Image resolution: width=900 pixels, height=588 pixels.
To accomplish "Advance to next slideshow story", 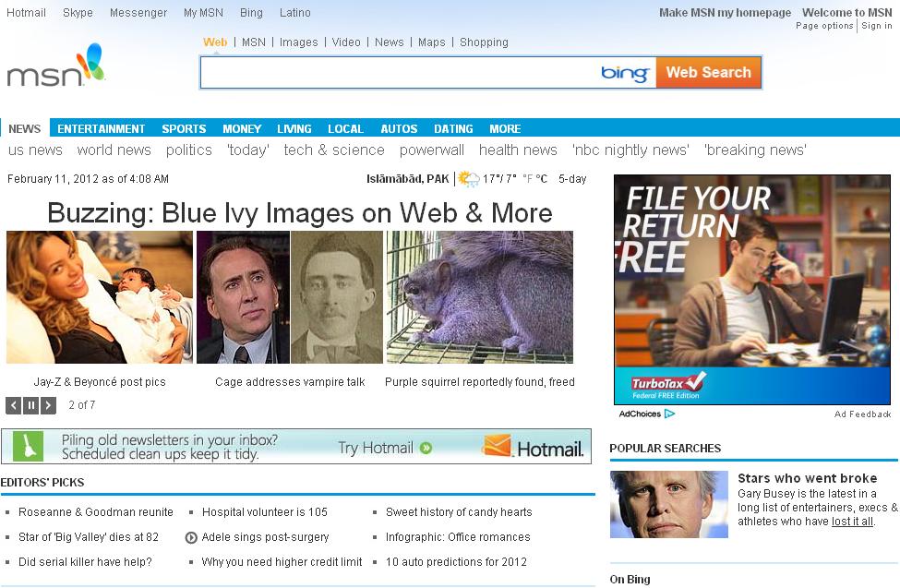I will click(x=49, y=405).
